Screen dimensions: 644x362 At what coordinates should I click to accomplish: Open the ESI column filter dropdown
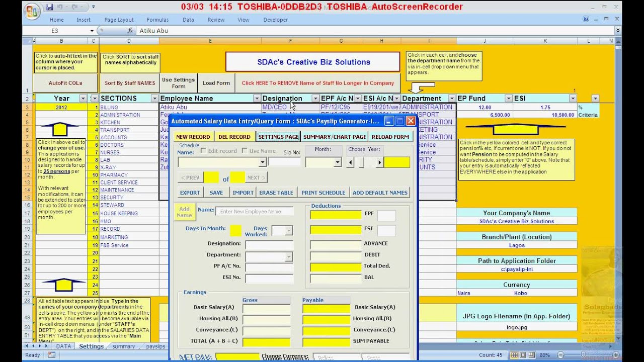pyautogui.click(x=573, y=99)
